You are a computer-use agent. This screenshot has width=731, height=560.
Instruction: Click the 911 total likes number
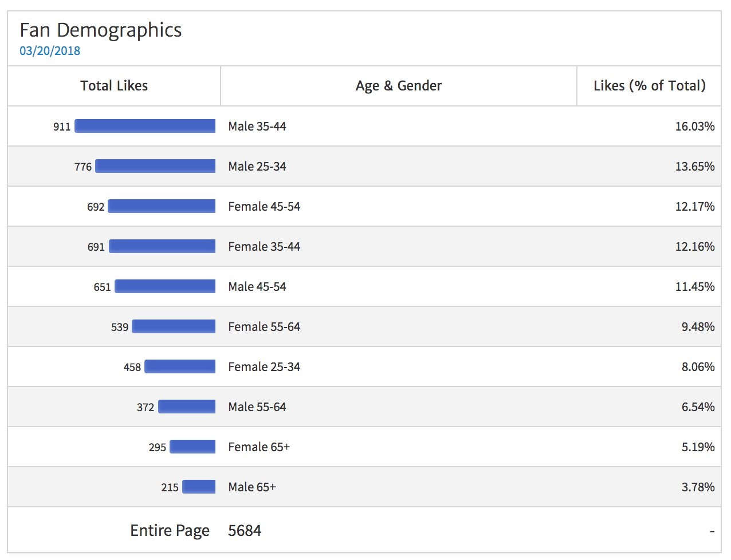(x=62, y=127)
